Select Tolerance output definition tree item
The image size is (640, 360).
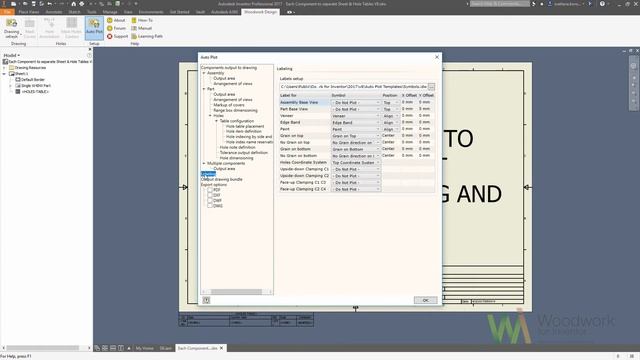pyautogui.click(x=244, y=153)
